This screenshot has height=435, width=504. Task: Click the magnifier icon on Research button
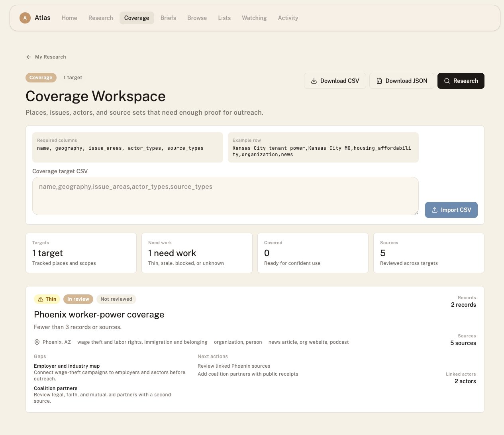coord(447,81)
